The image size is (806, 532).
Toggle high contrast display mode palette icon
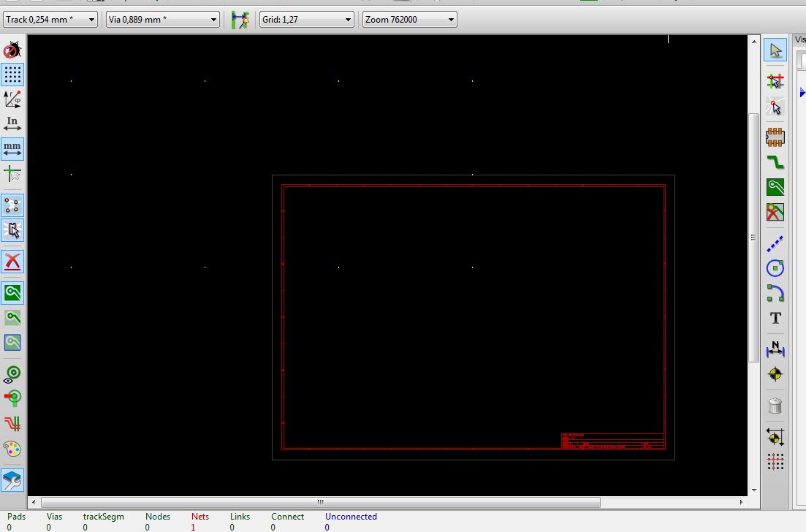pyautogui.click(x=12, y=449)
